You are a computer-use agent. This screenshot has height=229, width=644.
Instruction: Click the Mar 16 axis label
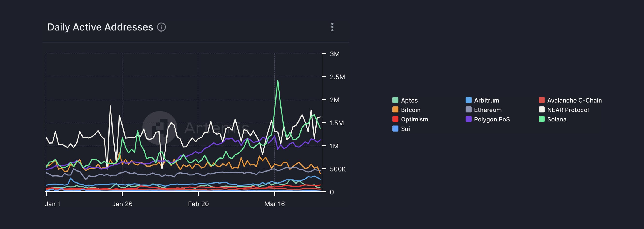[x=275, y=204]
